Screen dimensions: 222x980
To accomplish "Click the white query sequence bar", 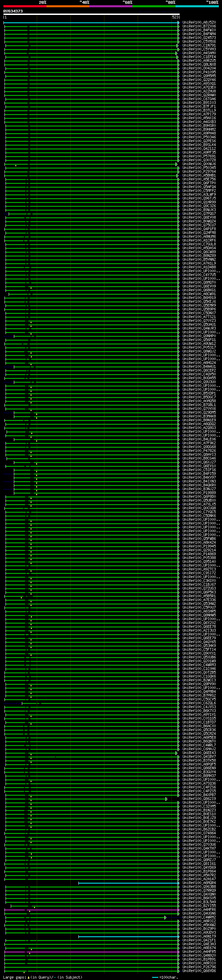I will 92,14.
